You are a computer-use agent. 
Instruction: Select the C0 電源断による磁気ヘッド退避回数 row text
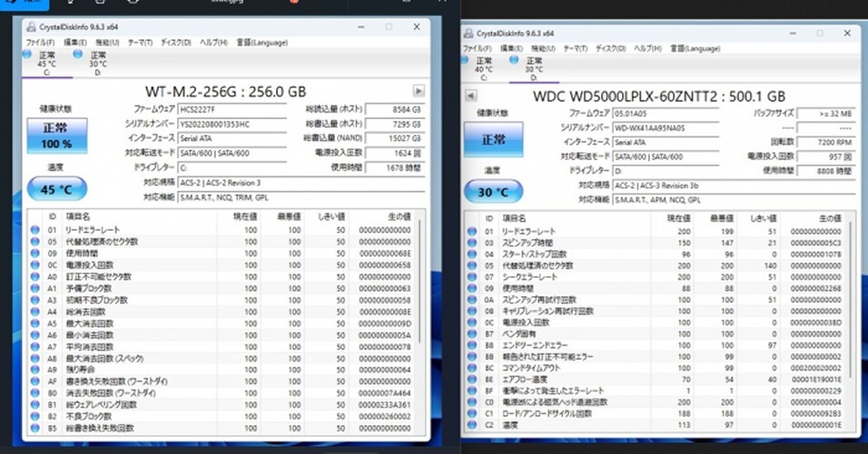tap(555, 402)
